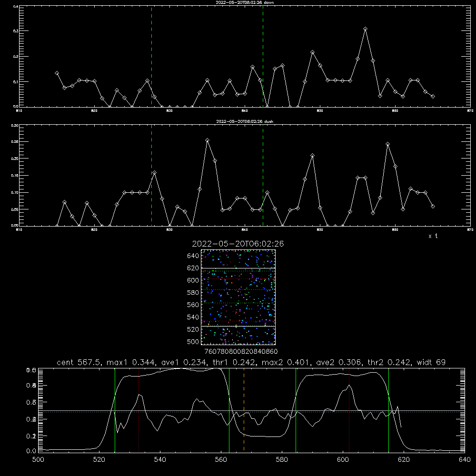
Task: Click right green dashed line in dusk plot
Action: (263, 175)
